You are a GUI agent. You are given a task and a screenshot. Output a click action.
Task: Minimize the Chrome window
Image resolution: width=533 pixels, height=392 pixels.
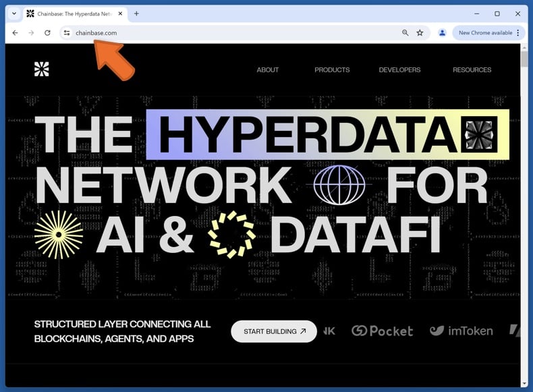(477, 13)
